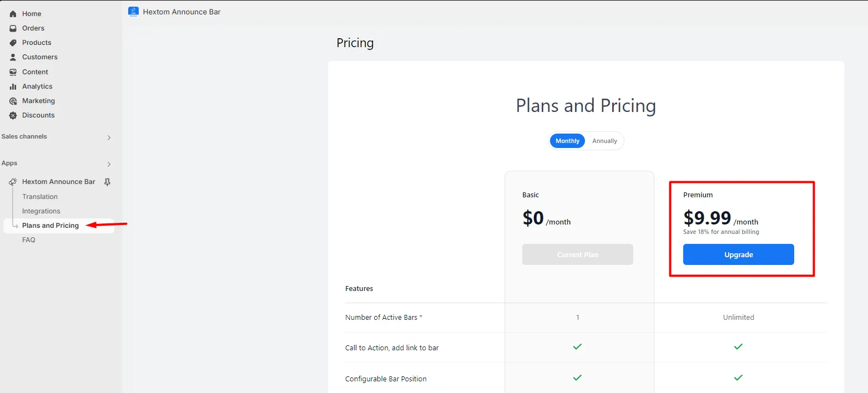Open the Integrations submenu item
Image resolution: width=868 pixels, height=393 pixels.
(41, 211)
